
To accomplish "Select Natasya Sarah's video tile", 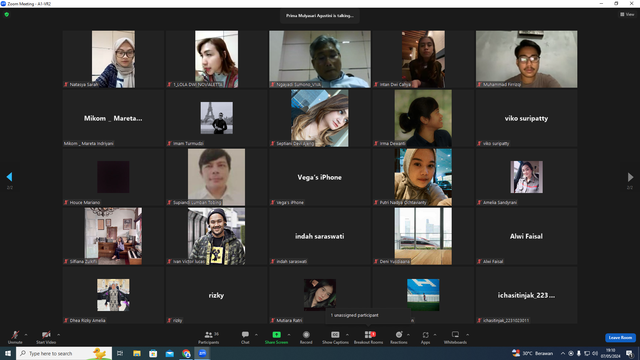I will [113, 59].
